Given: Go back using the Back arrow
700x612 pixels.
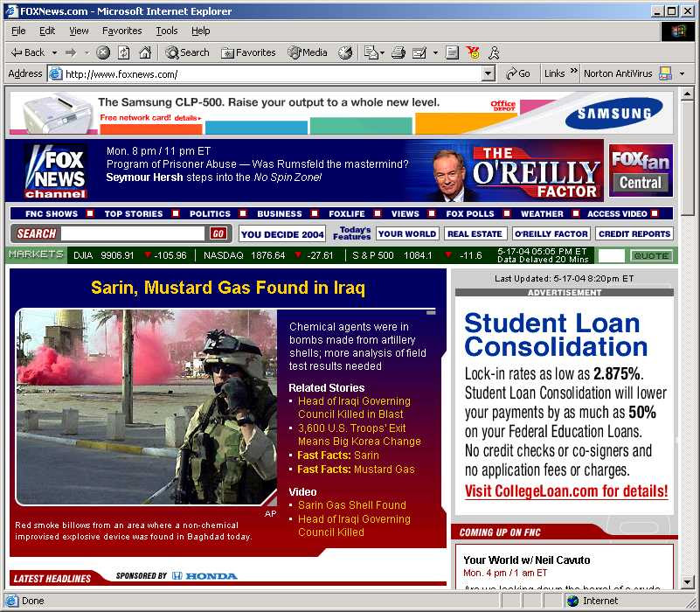Looking at the screenshot, I should pyautogui.click(x=28, y=52).
